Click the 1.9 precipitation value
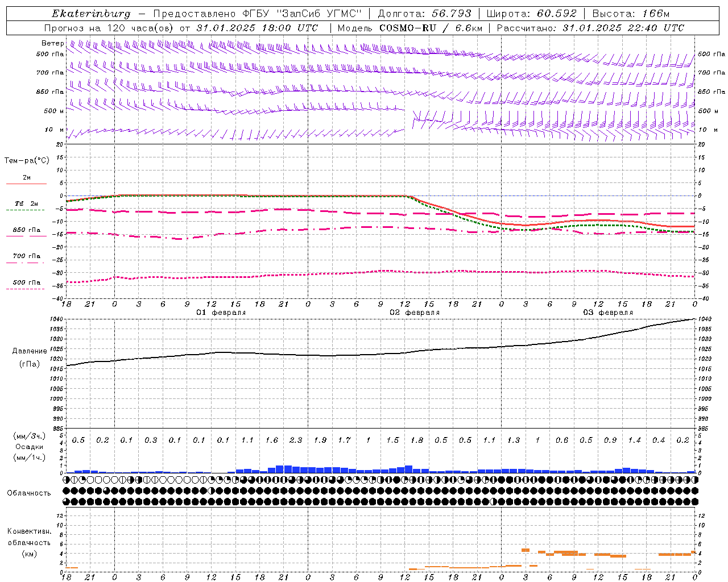Screen dimensions: 728x582 click(x=320, y=440)
